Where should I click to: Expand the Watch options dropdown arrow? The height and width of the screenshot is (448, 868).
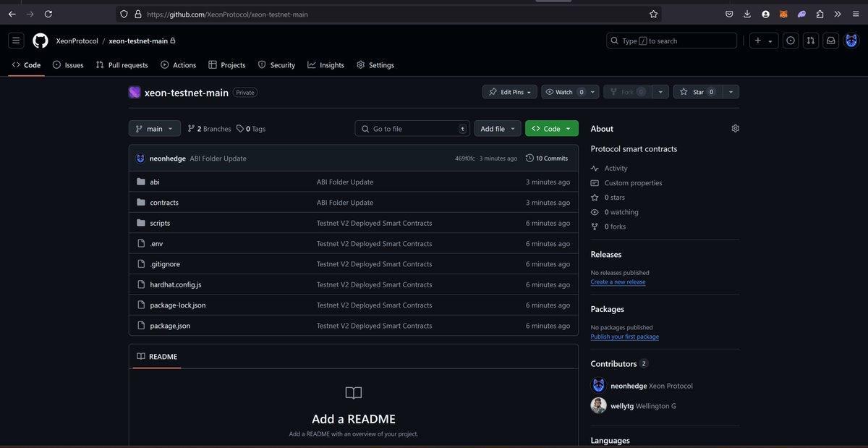[x=592, y=92]
